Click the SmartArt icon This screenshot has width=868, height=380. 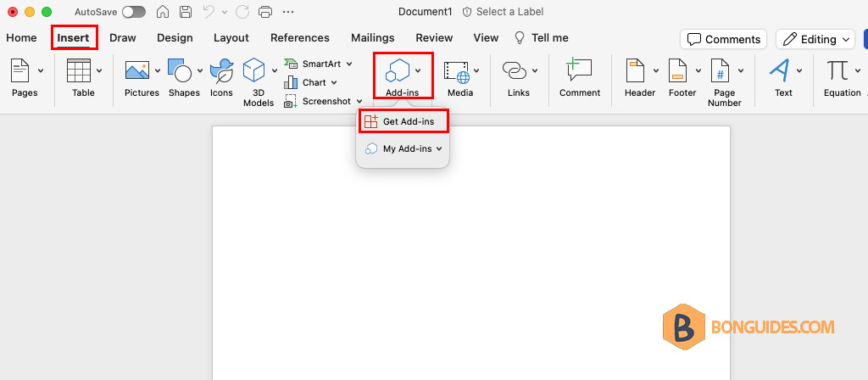tap(291, 64)
